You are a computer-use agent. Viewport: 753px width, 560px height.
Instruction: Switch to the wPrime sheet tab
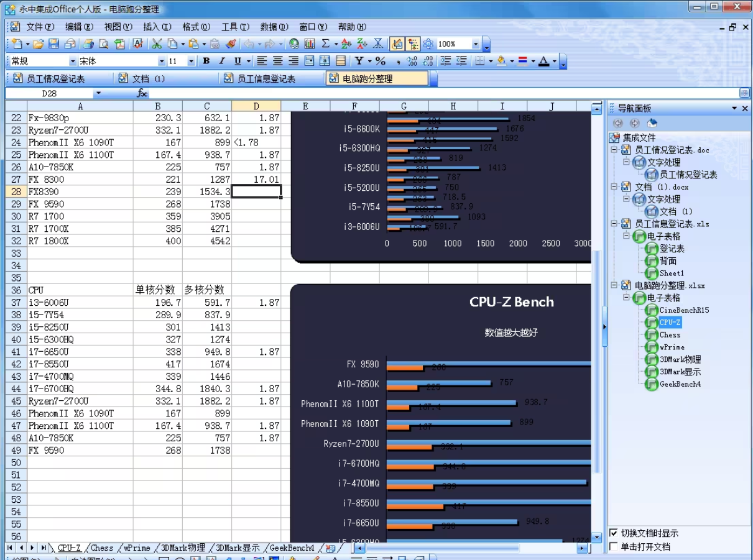click(137, 548)
